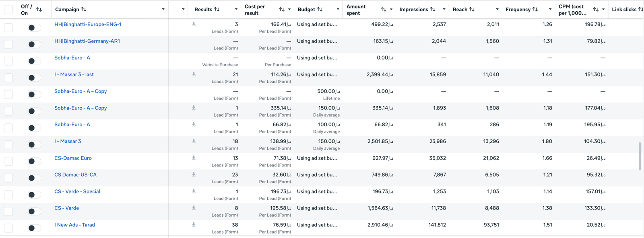Click CPM column sort arrows

coord(596,9)
